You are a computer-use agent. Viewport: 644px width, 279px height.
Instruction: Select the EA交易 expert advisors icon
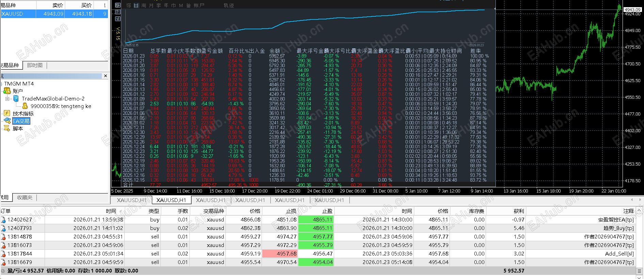pyautogui.click(x=7, y=121)
